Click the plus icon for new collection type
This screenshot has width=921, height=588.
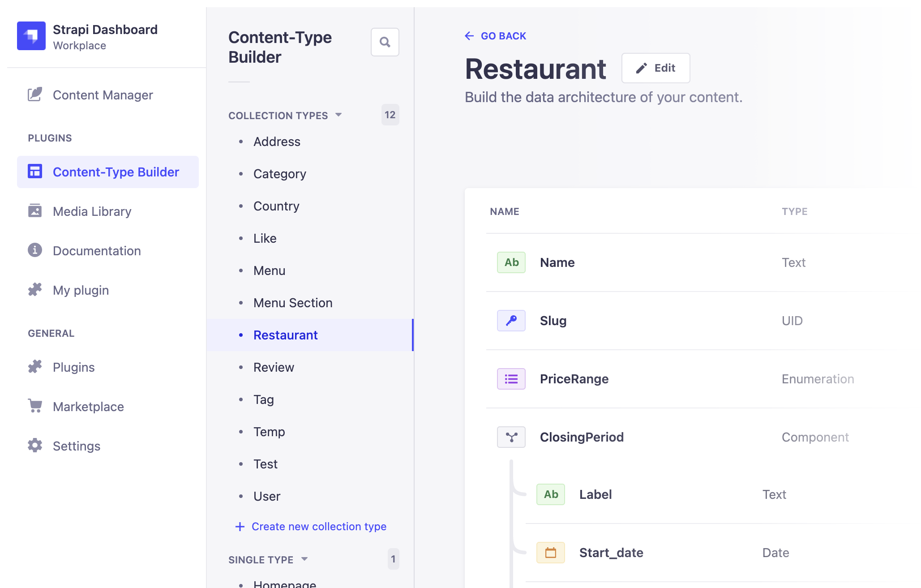(x=240, y=527)
